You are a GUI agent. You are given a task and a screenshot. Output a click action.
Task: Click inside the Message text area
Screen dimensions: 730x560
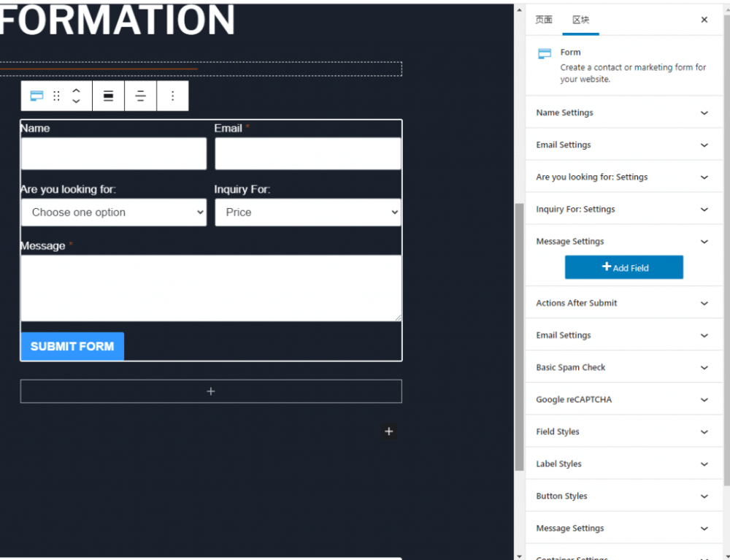(211, 288)
